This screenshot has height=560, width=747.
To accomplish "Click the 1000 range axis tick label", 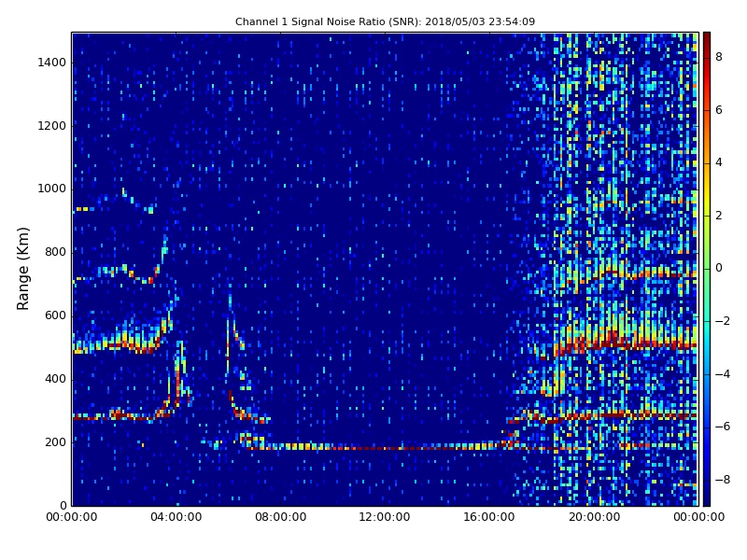I will [x=50, y=189].
